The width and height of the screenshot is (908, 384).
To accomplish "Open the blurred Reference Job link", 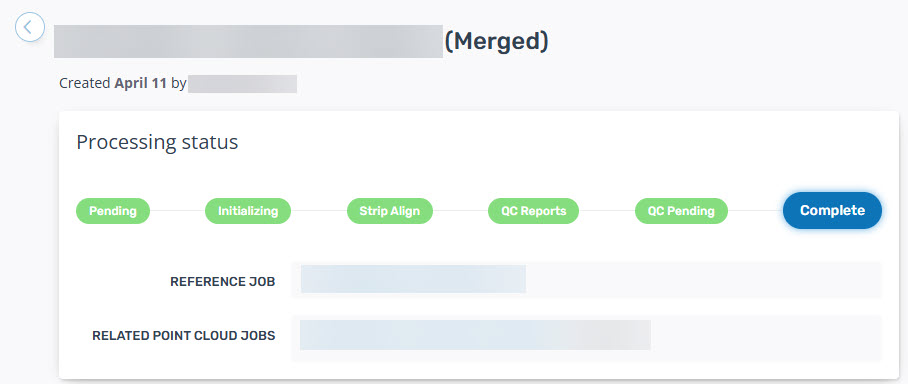I will [x=413, y=279].
